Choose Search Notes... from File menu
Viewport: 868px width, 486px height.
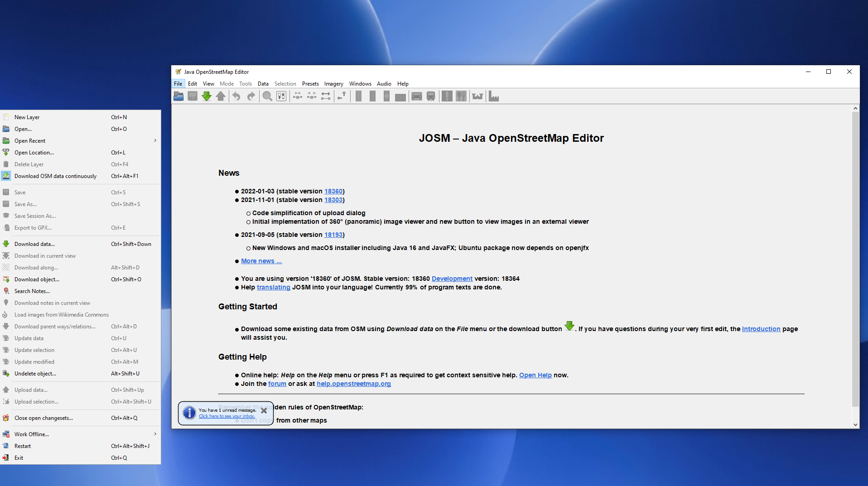80,291
